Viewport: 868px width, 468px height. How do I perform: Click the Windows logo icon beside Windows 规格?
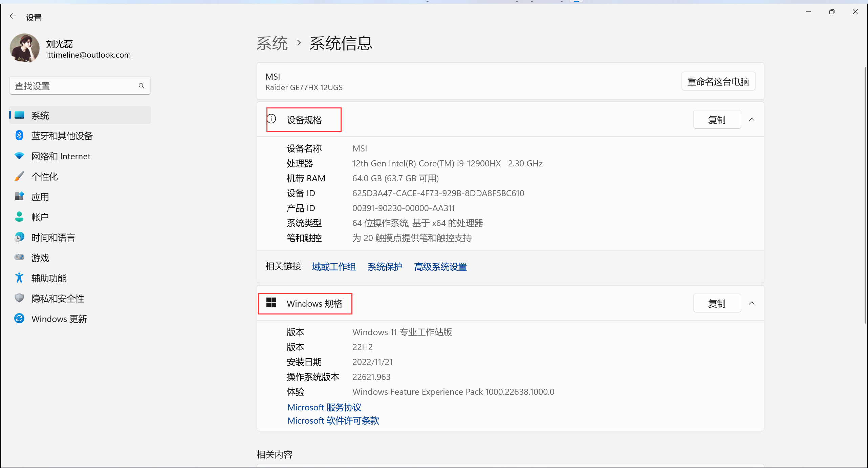(x=272, y=303)
